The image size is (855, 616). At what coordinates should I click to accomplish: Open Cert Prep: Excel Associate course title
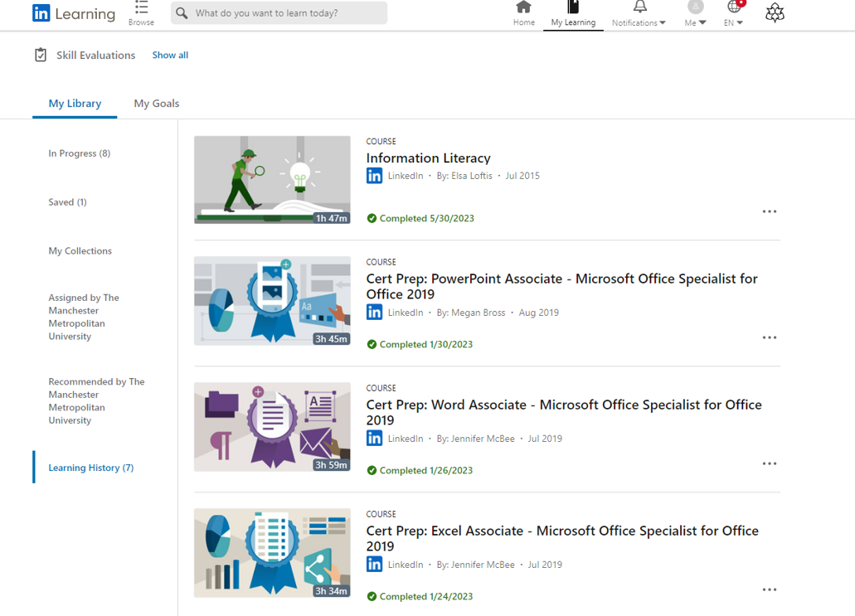click(562, 538)
